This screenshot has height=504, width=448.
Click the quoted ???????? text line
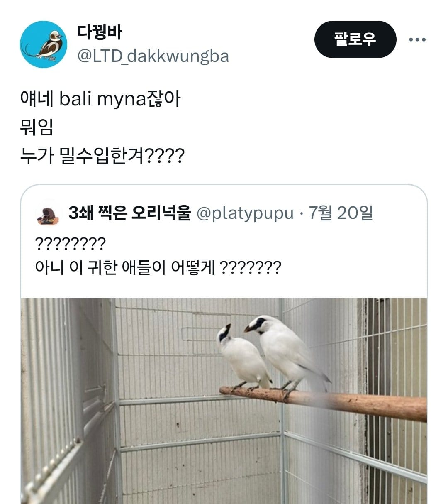pos(71,244)
